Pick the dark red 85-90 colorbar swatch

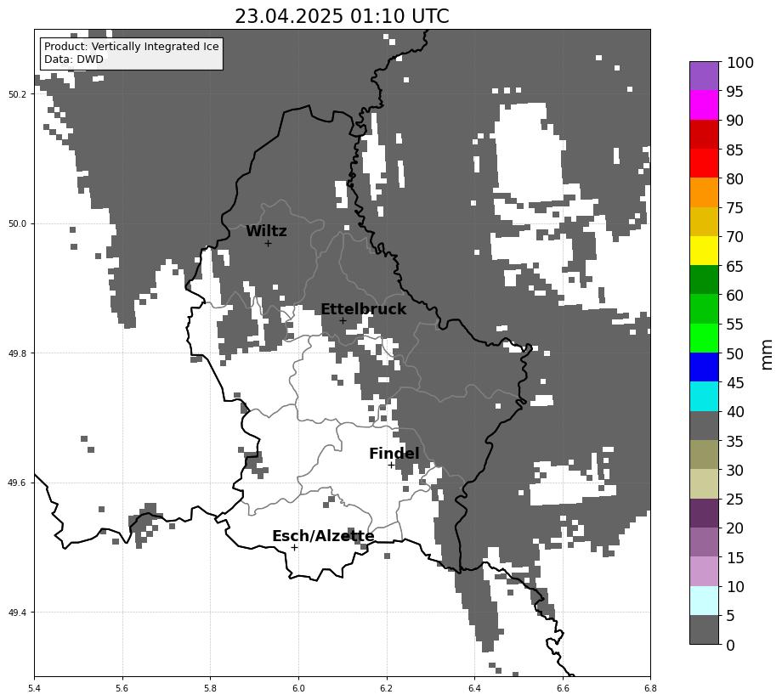[x=704, y=134]
